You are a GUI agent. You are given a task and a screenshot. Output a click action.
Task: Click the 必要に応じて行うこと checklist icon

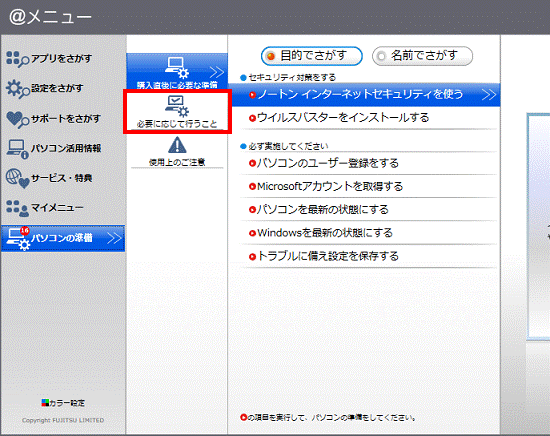pos(177,106)
